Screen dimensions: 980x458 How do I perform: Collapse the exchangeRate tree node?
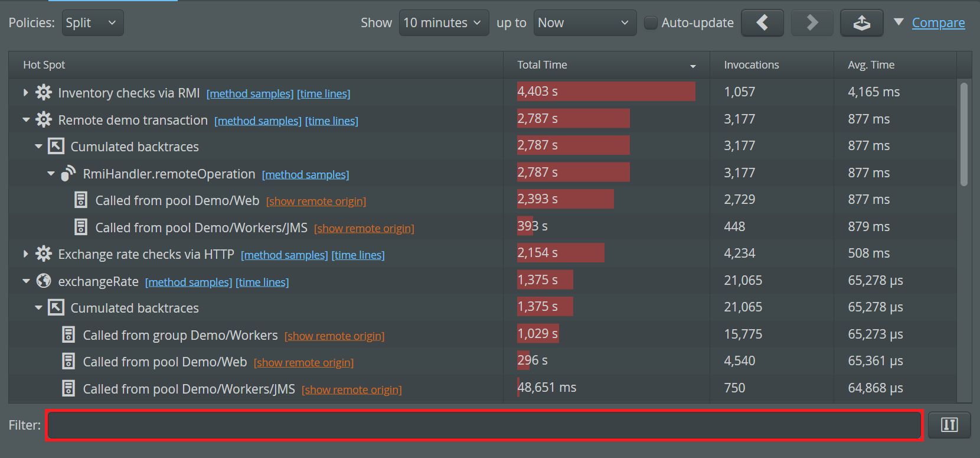coord(26,281)
